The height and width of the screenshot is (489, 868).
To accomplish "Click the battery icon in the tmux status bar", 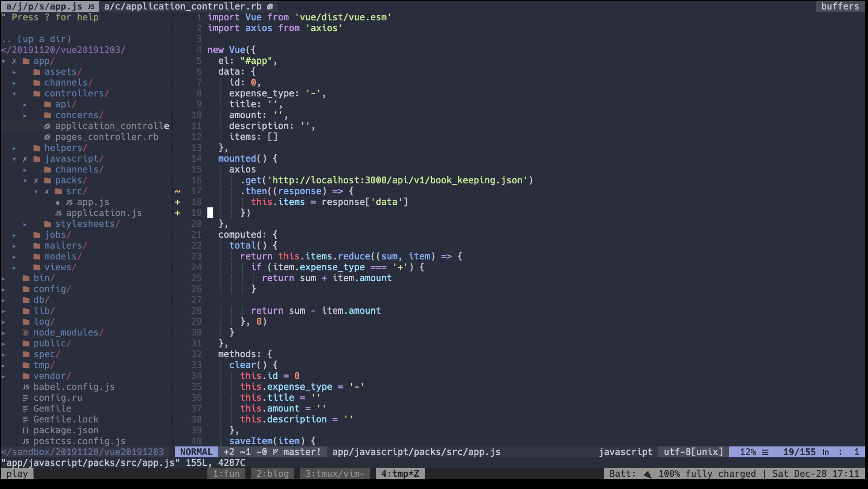I will [647, 474].
